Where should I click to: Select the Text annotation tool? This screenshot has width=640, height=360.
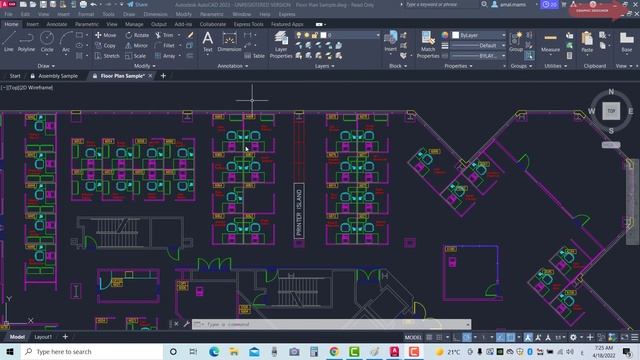[x=207, y=42]
